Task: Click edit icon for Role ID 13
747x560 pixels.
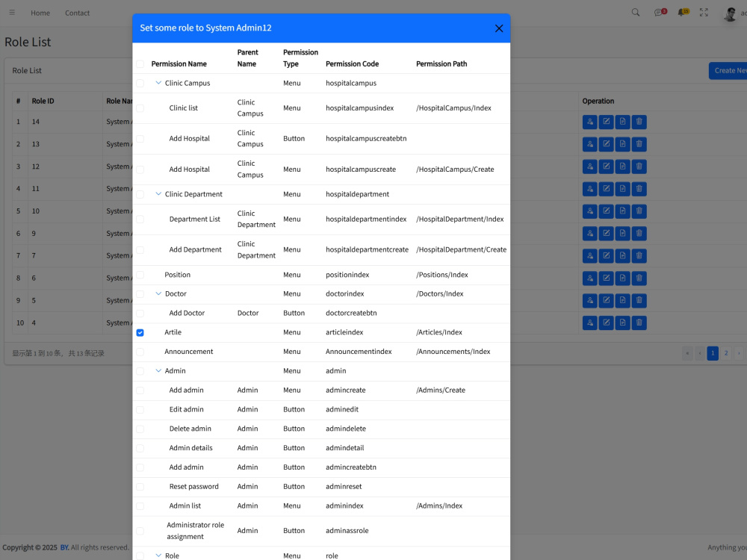Action: [x=606, y=144]
